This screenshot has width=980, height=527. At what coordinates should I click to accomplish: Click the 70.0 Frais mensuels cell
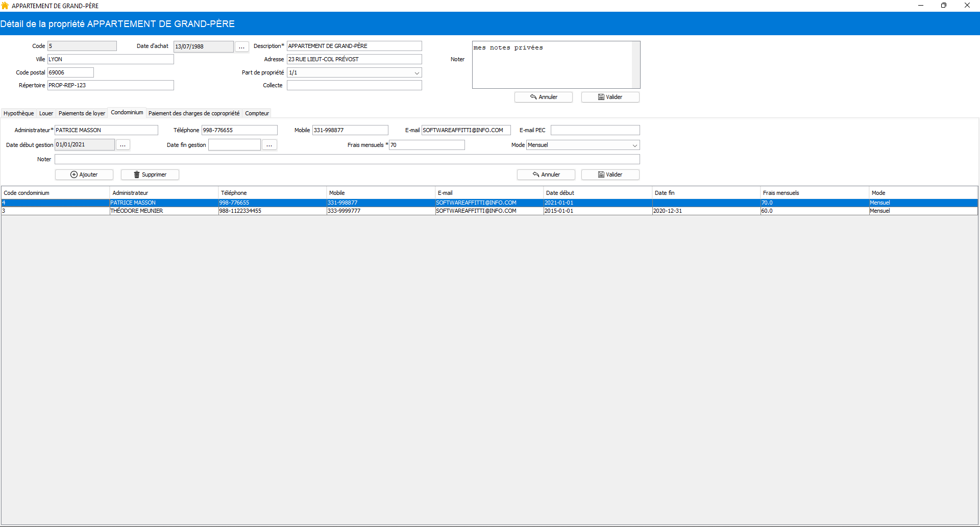(x=815, y=203)
